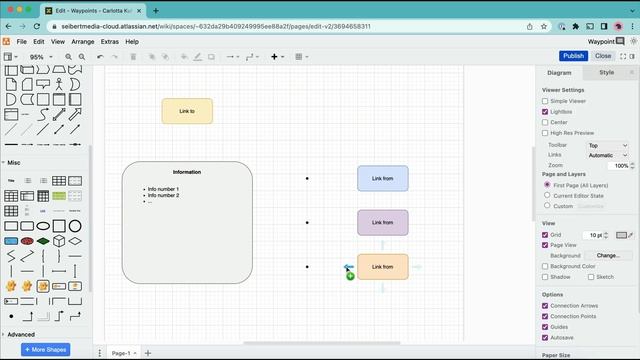Viewport: 640px width, 360px height.
Task: Select the S-curve shape in sidebar
Action: click(43, 115)
